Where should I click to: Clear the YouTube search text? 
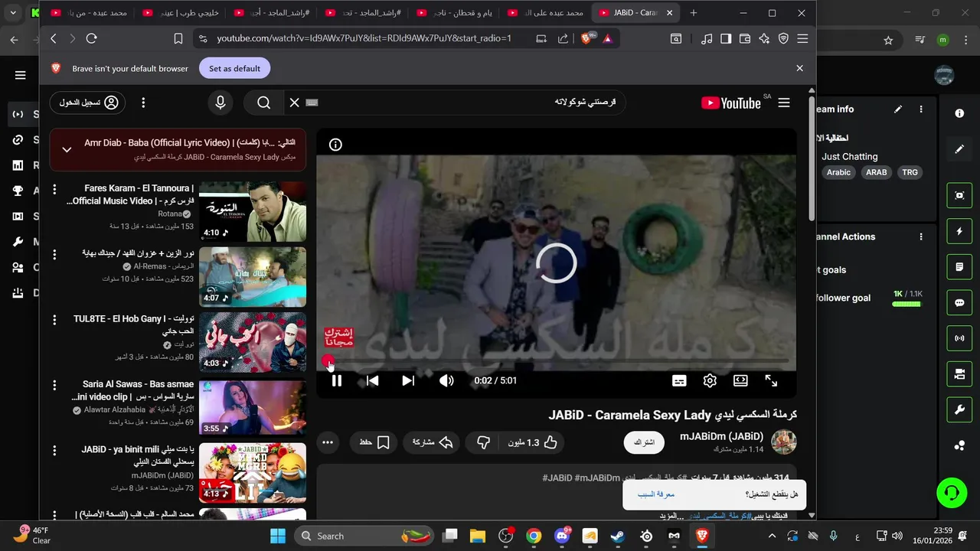tap(294, 103)
